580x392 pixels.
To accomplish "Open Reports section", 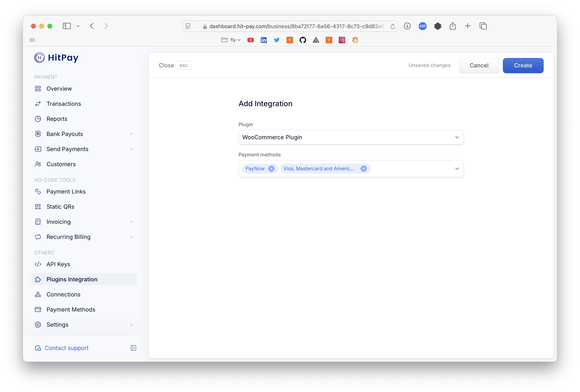I will click(57, 119).
